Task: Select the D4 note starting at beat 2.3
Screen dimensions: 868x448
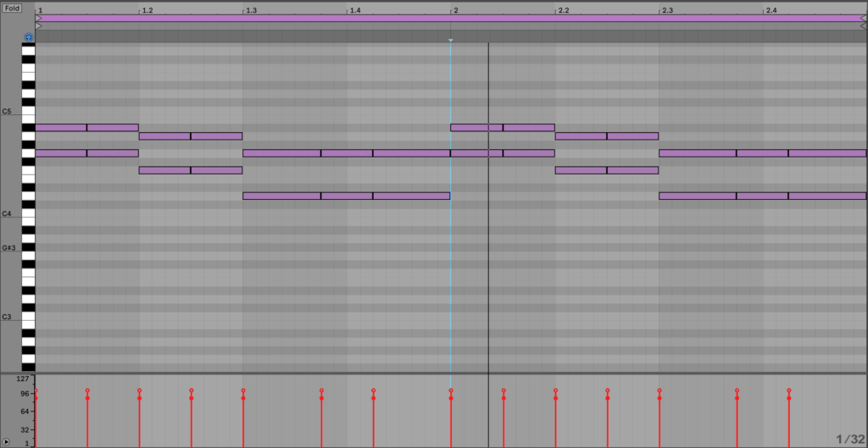Action: (698, 196)
